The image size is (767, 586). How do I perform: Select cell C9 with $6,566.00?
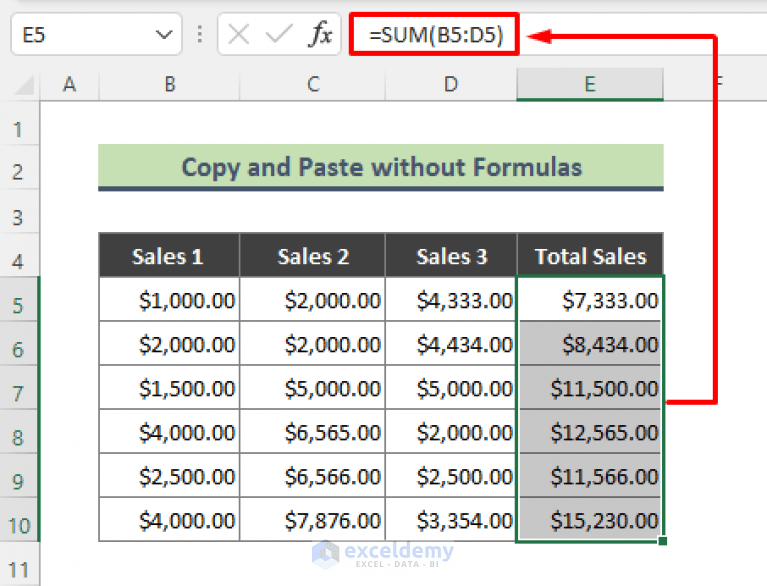[313, 475]
